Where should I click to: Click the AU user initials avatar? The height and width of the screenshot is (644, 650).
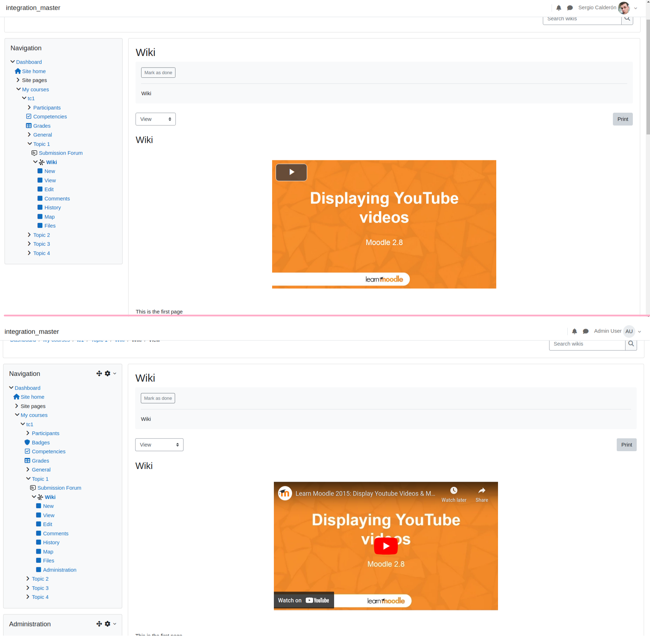(x=629, y=331)
